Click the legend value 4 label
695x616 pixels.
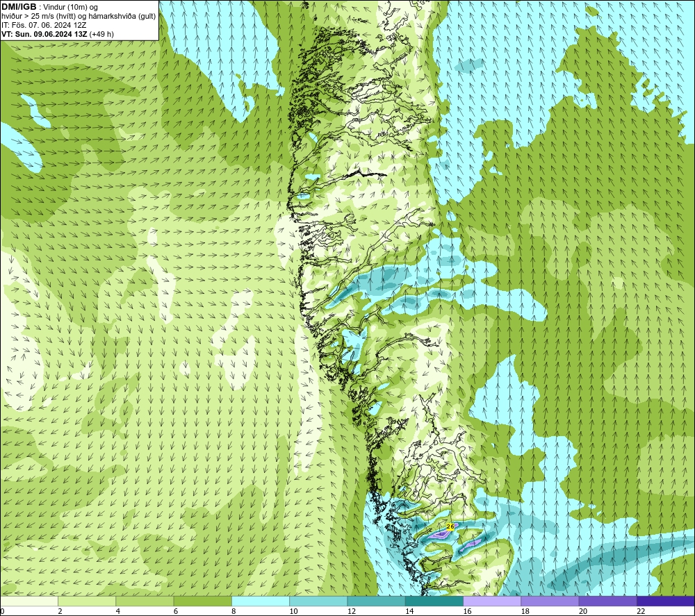pos(118,611)
